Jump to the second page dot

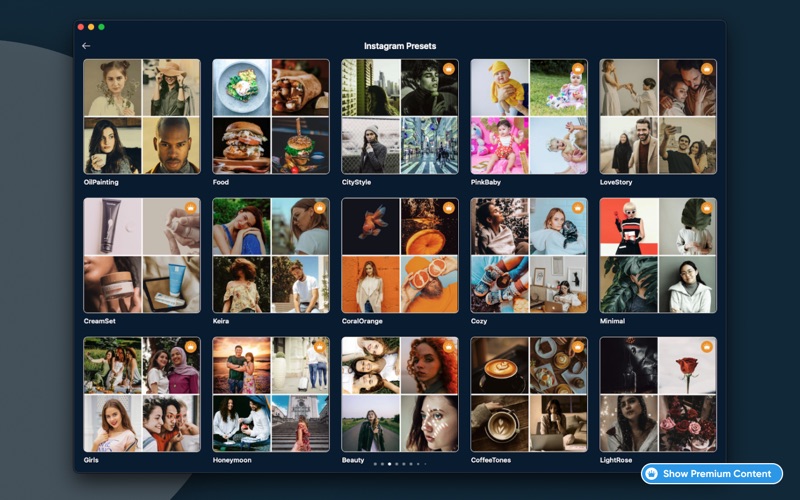tap(383, 464)
